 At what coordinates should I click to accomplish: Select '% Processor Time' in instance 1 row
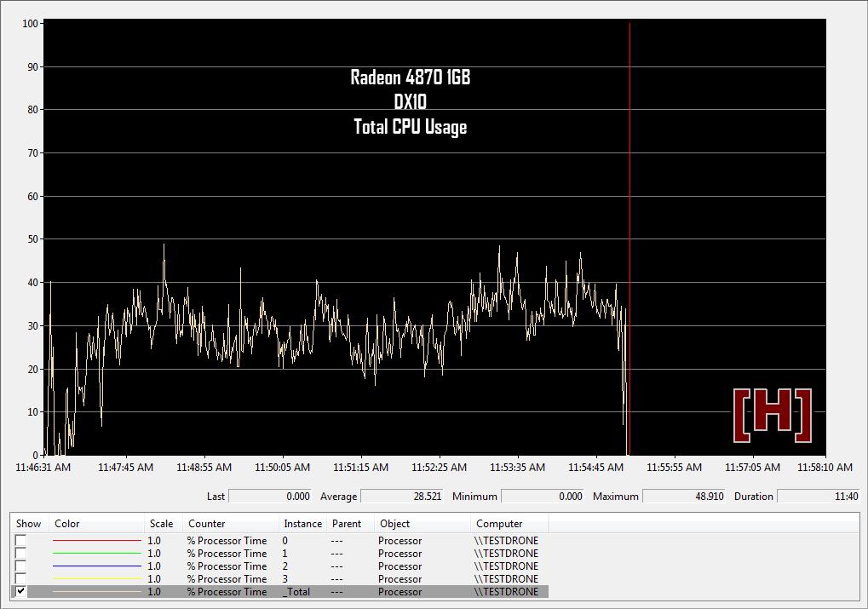click(x=227, y=553)
